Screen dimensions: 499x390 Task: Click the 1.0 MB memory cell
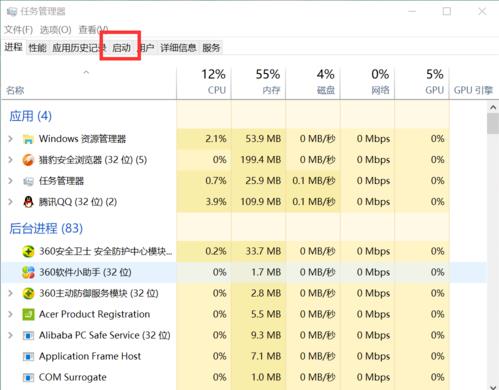[x=266, y=378]
